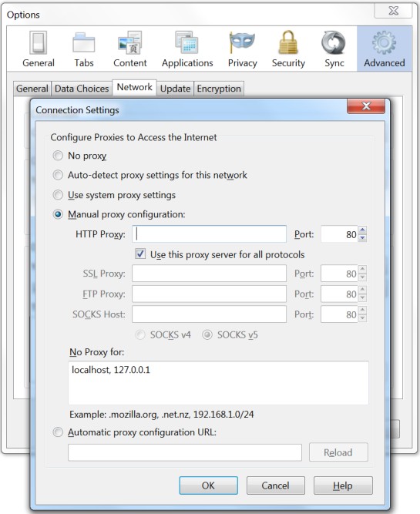Click into the HTTP Proxy address field
420x514 pixels.
click(x=209, y=234)
